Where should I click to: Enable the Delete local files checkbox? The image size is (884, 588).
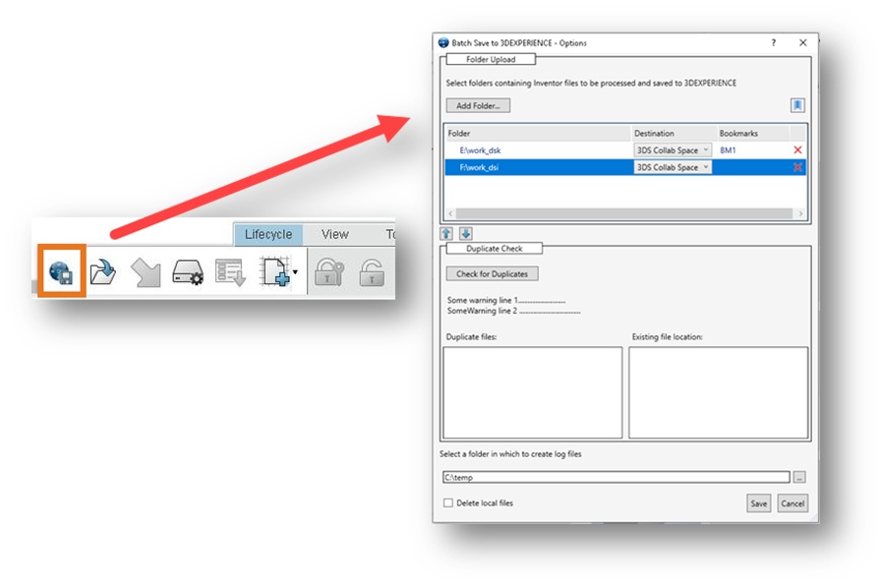pos(448,502)
